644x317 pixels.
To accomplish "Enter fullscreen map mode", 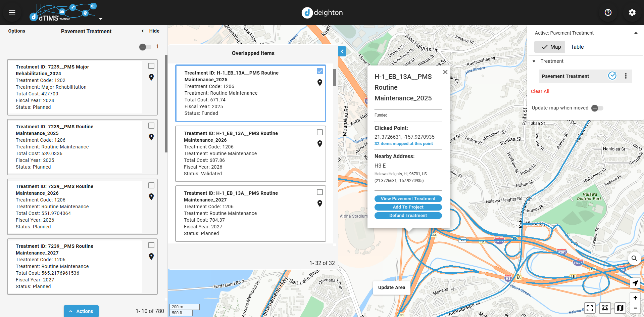I will coord(590,308).
